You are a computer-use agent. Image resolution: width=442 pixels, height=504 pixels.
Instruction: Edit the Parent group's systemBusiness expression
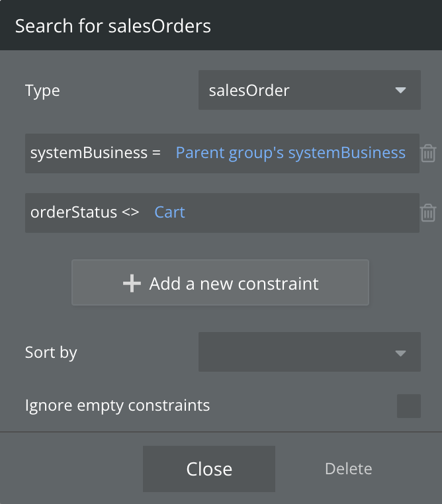pyautogui.click(x=290, y=152)
